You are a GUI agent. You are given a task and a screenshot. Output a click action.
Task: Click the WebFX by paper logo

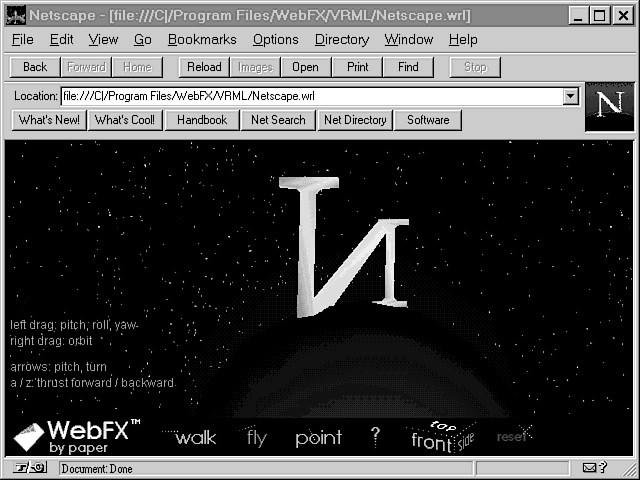(77, 436)
